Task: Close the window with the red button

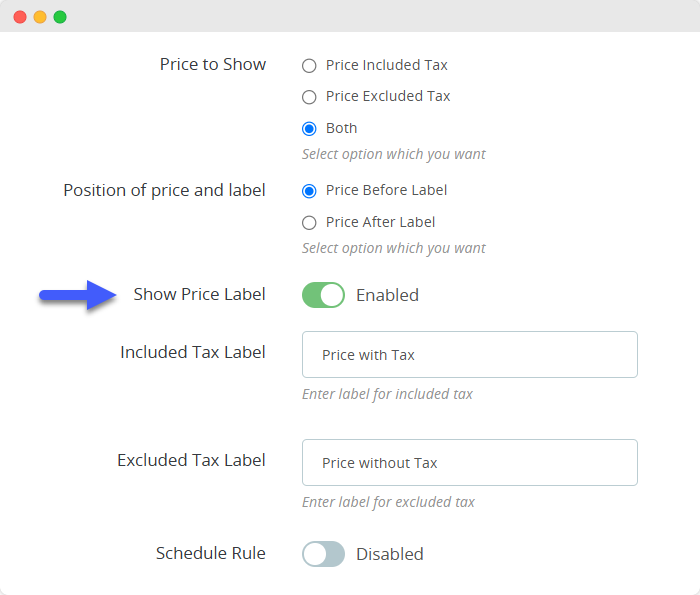Action: point(20,17)
